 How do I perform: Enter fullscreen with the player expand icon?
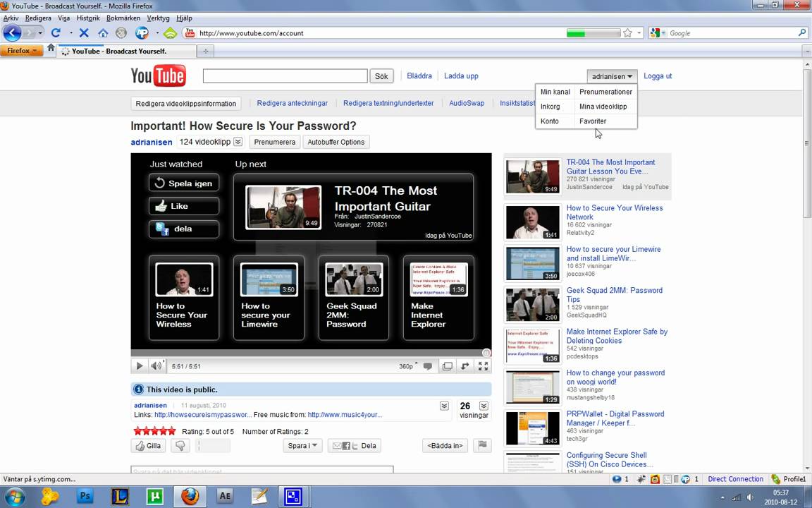click(483, 366)
